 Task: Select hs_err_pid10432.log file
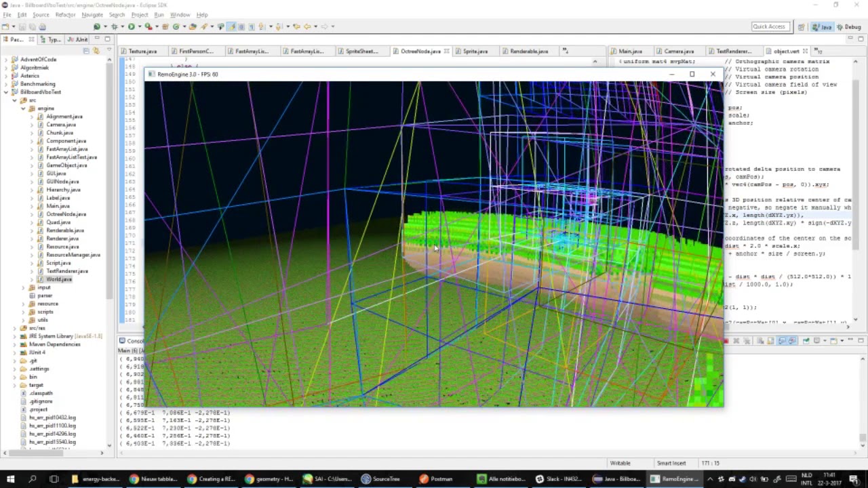pos(52,418)
